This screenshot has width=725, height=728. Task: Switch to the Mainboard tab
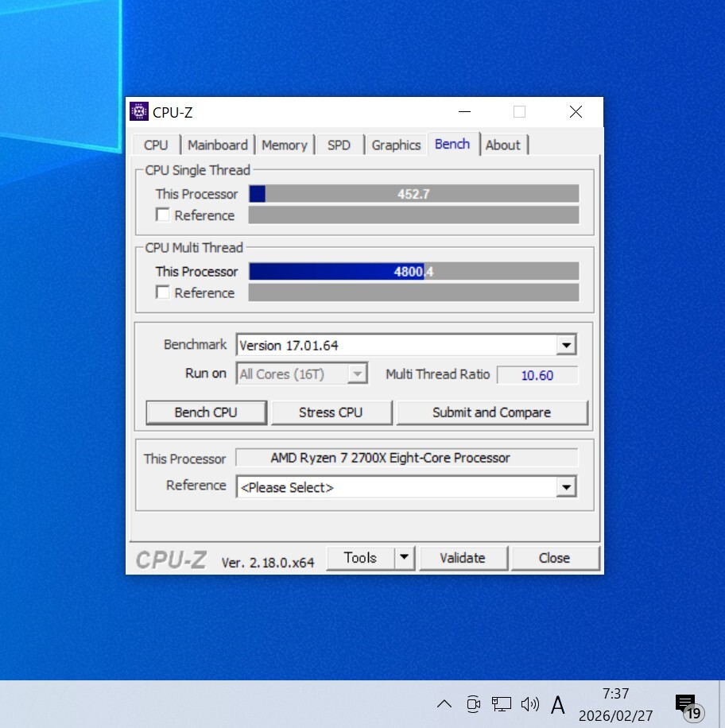point(217,145)
